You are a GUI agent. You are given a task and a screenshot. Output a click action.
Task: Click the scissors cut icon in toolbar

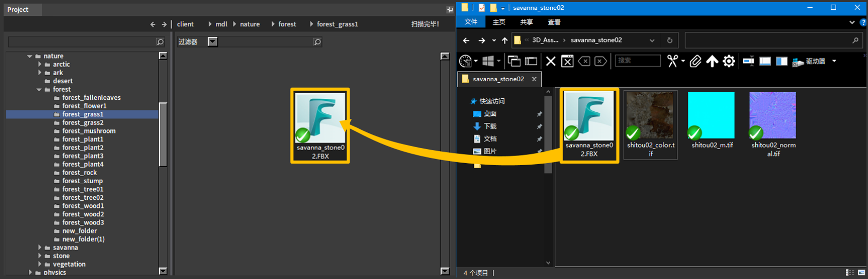[672, 61]
